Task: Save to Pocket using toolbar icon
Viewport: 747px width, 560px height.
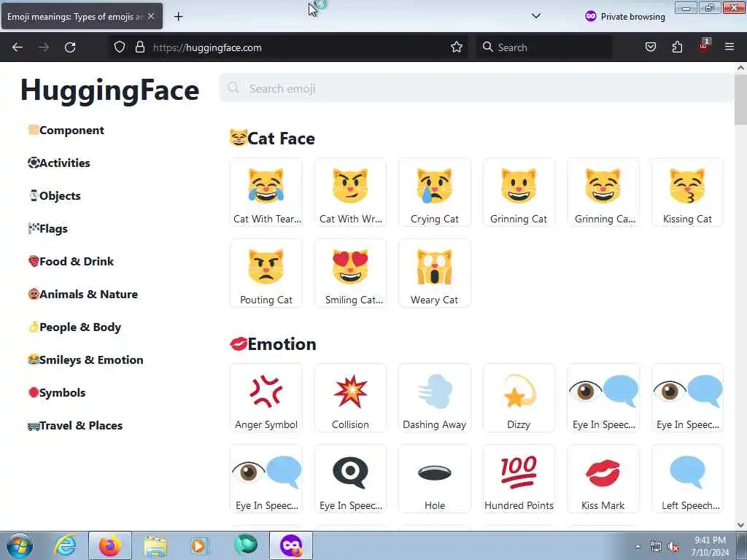Action: pyautogui.click(x=651, y=47)
